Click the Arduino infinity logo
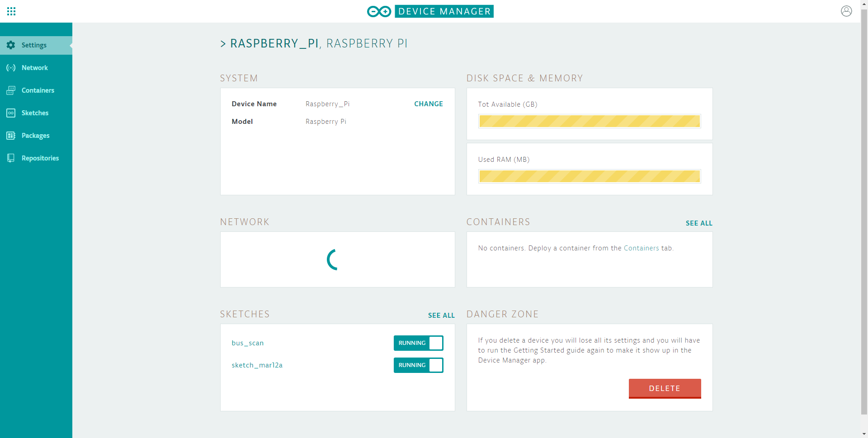 coord(379,11)
